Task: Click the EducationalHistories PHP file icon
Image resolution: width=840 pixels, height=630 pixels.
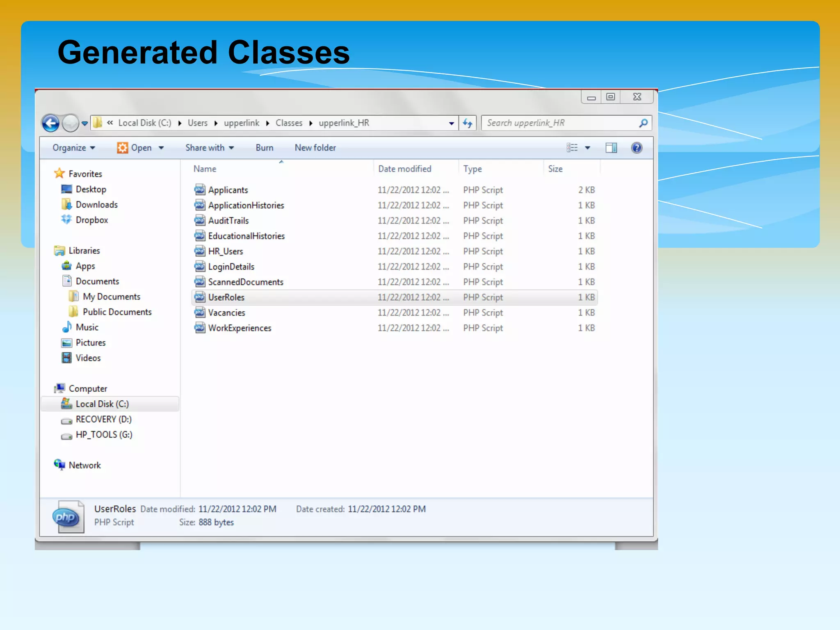Action: [x=199, y=235]
